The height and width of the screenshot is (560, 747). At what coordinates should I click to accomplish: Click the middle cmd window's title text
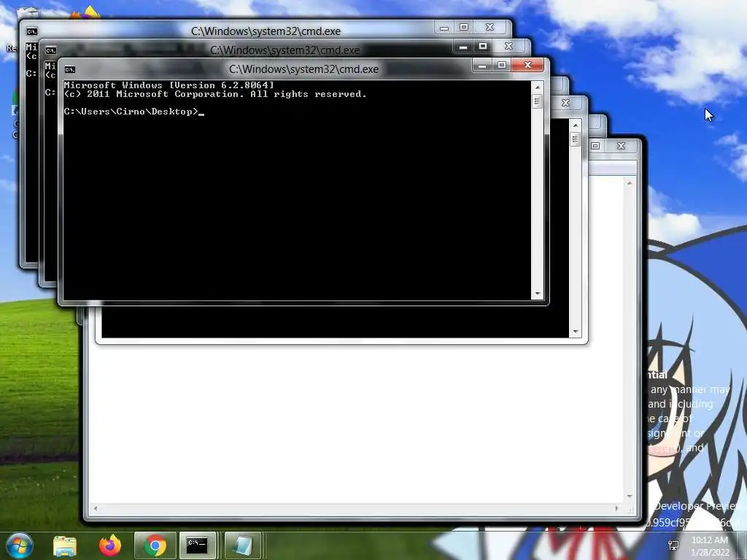285,50
